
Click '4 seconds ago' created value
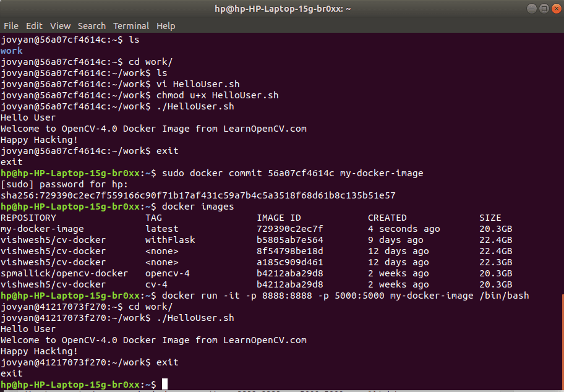[x=404, y=229]
